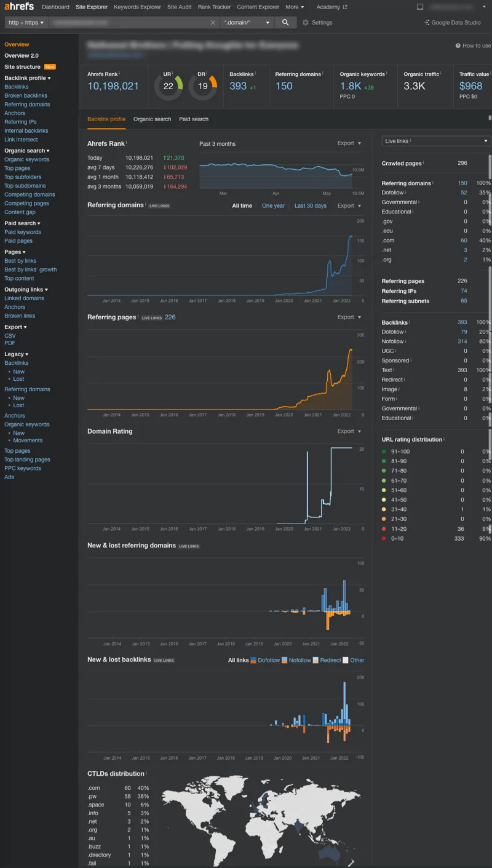The image size is (492, 868).
Task: Click the monitor icon in the top bar
Action: (420, 7)
